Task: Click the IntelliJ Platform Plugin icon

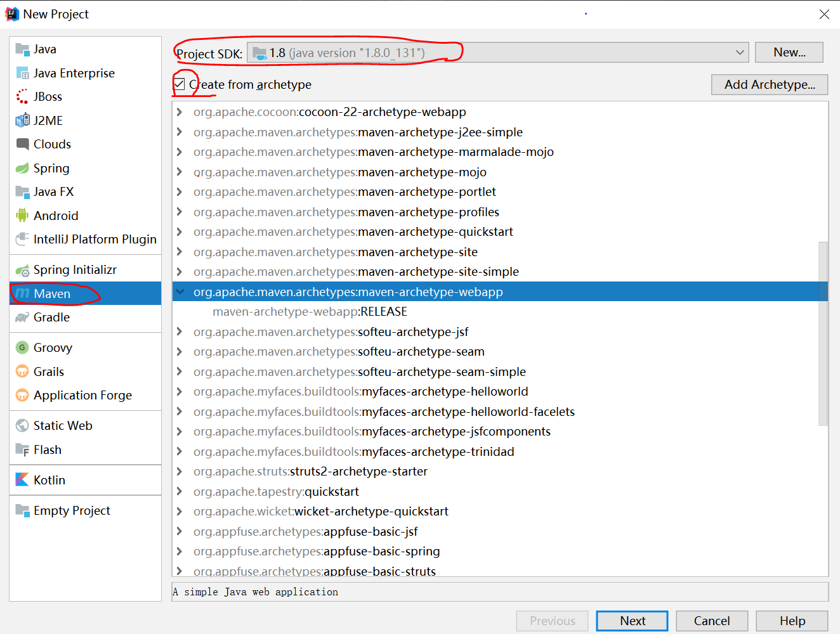Action: click(22, 239)
